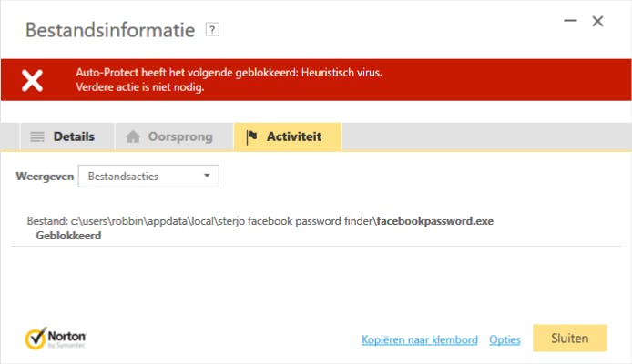
Task: Click the Oorsprong tab home icon
Action: (x=133, y=137)
